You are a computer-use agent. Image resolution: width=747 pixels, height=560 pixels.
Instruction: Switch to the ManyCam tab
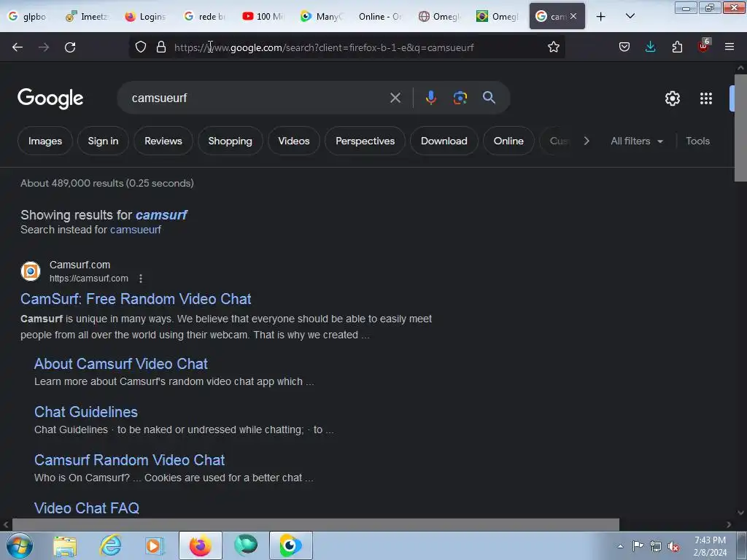tap(322, 17)
